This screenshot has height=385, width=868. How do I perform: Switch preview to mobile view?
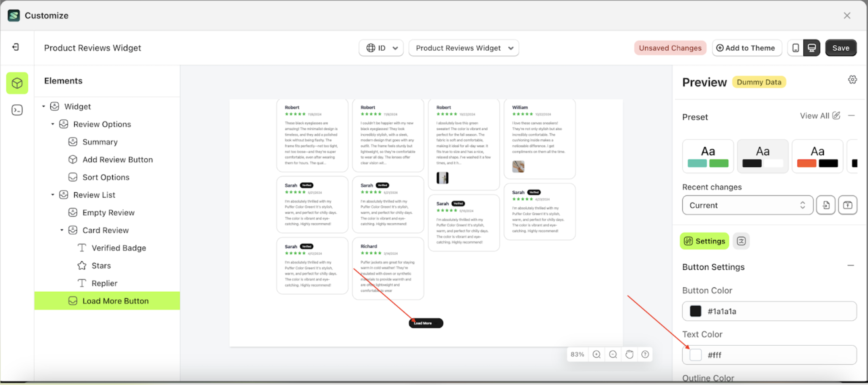point(795,48)
